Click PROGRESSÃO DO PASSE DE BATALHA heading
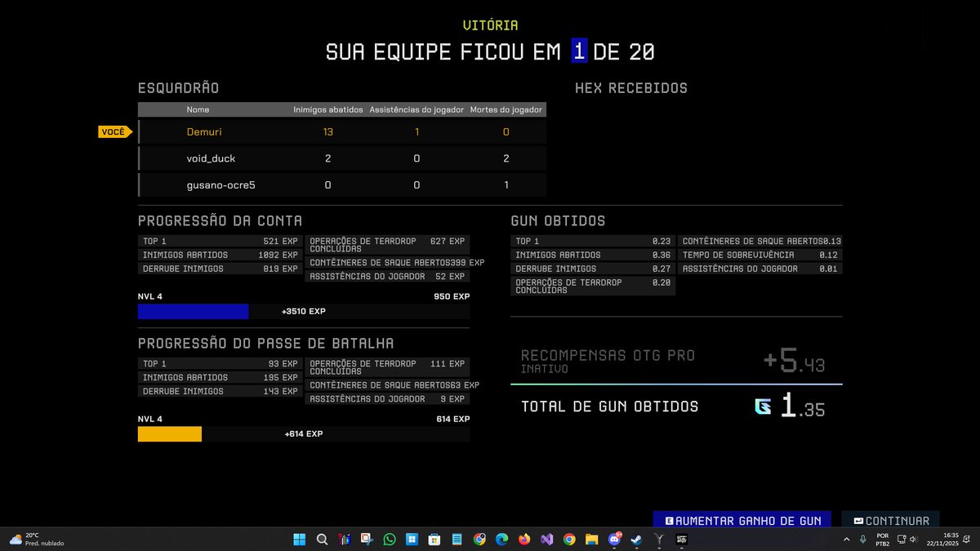The width and height of the screenshot is (980, 551). point(266,343)
